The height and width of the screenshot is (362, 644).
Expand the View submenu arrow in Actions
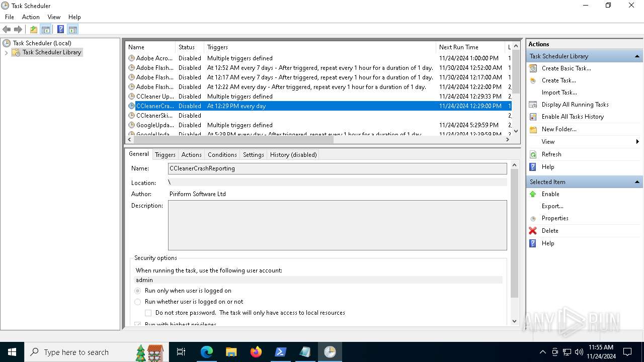637,142
